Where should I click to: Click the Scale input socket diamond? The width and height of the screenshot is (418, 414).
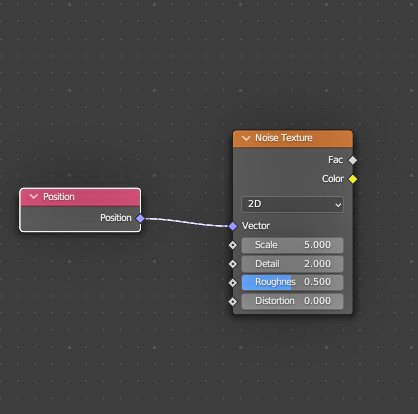(x=233, y=245)
